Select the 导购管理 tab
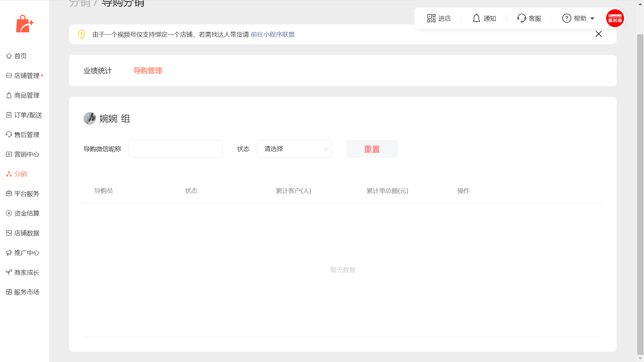This screenshot has height=362, width=644. click(x=148, y=71)
